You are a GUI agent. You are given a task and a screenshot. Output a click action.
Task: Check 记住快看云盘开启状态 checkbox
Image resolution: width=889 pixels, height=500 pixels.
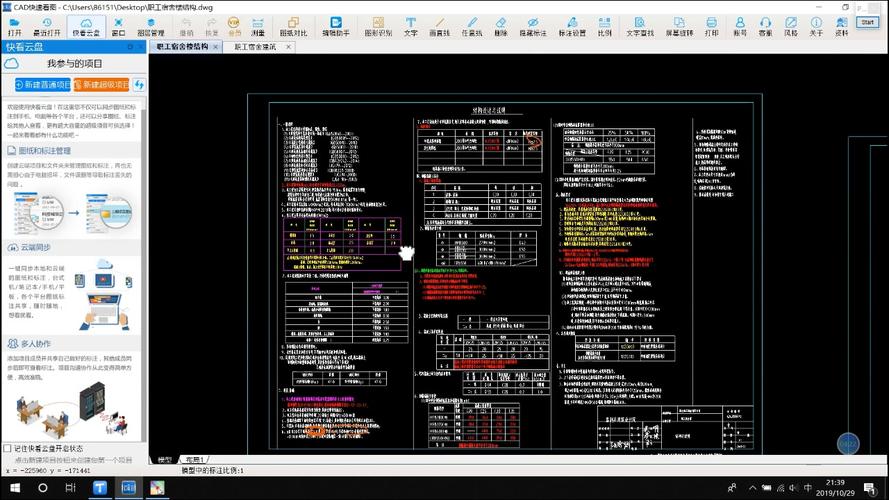pyautogui.click(x=7, y=448)
